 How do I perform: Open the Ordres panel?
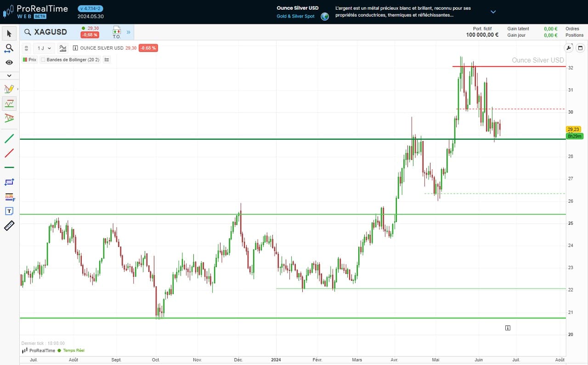coord(572,29)
